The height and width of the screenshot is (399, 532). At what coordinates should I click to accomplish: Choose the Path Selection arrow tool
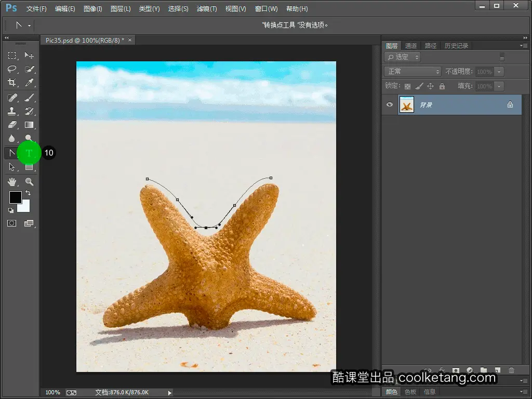pyautogui.click(x=12, y=167)
